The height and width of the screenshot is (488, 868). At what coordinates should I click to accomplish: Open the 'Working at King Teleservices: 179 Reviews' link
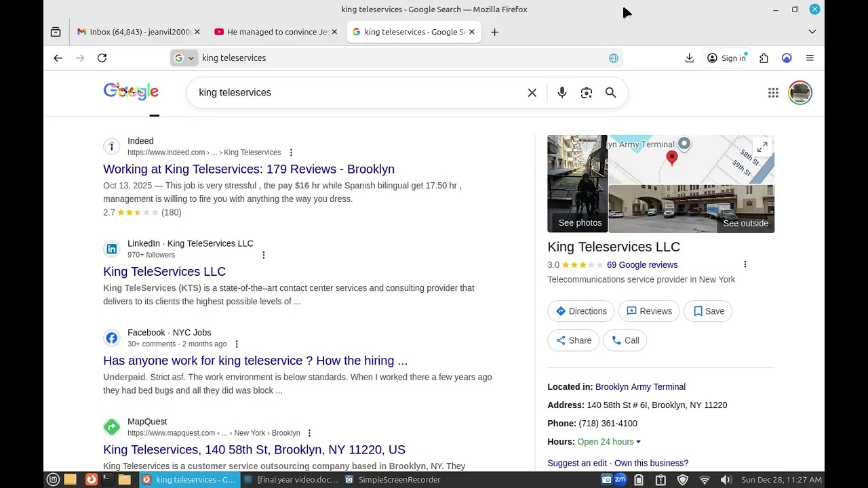[x=249, y=169]
